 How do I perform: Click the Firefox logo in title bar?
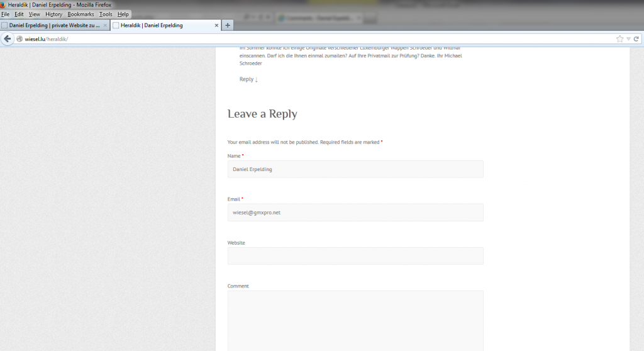(3, 4)
